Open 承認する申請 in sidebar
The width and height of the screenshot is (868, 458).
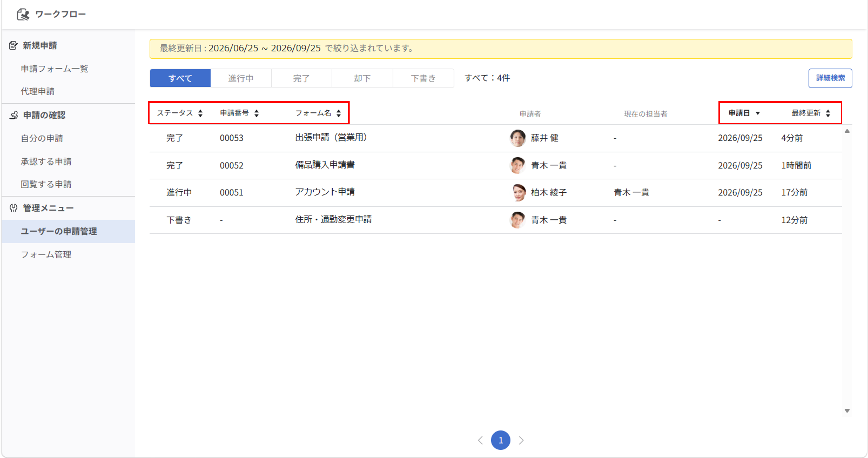click(x=46, y=161)
